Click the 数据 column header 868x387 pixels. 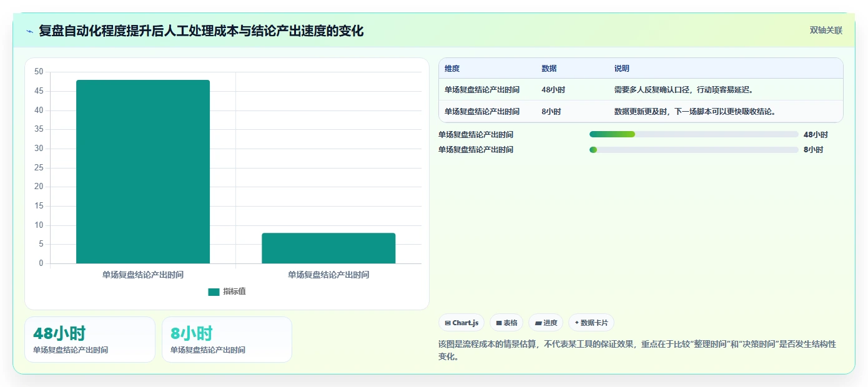click(549, 69)
